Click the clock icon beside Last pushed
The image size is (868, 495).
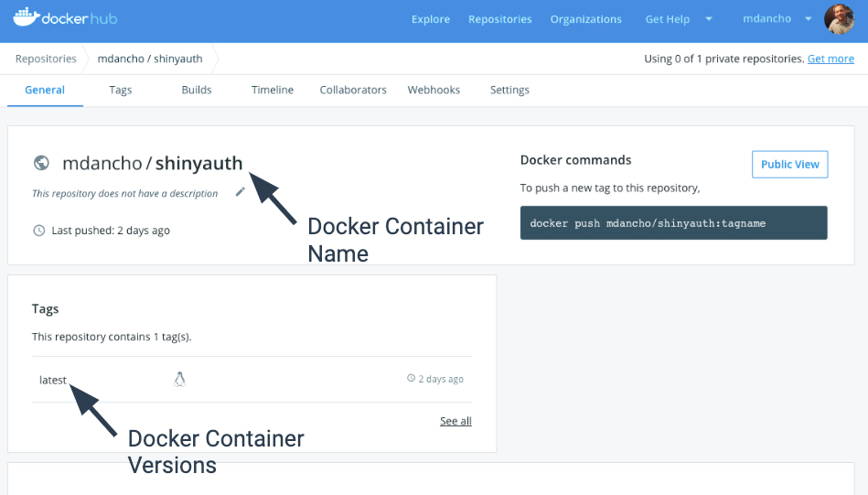pos(39,231)
